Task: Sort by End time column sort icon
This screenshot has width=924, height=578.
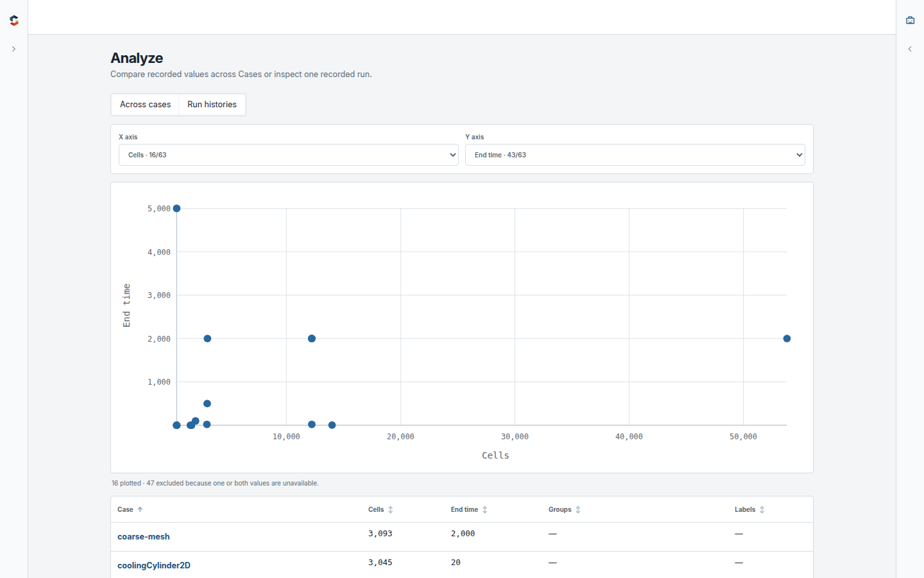Action: point(485,510)
